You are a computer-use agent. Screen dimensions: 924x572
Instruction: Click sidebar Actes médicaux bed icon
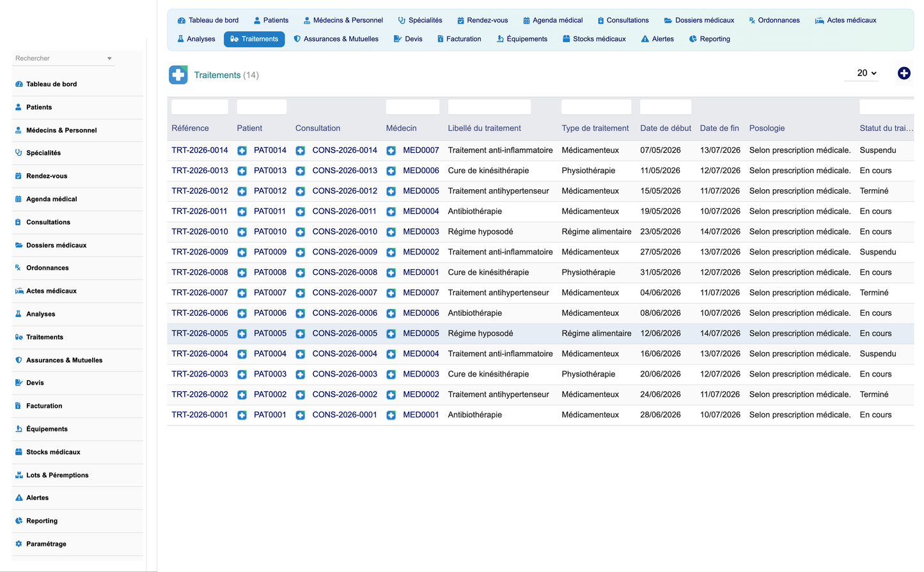19,291
